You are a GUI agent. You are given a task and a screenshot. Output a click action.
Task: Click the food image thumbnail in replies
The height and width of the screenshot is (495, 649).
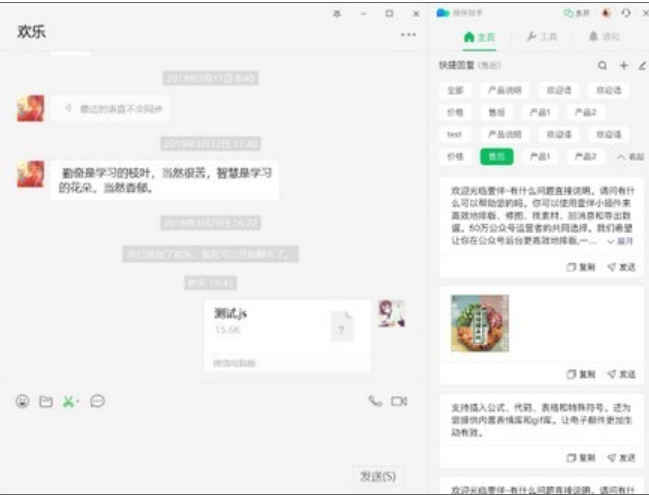[x=479, y=322]
